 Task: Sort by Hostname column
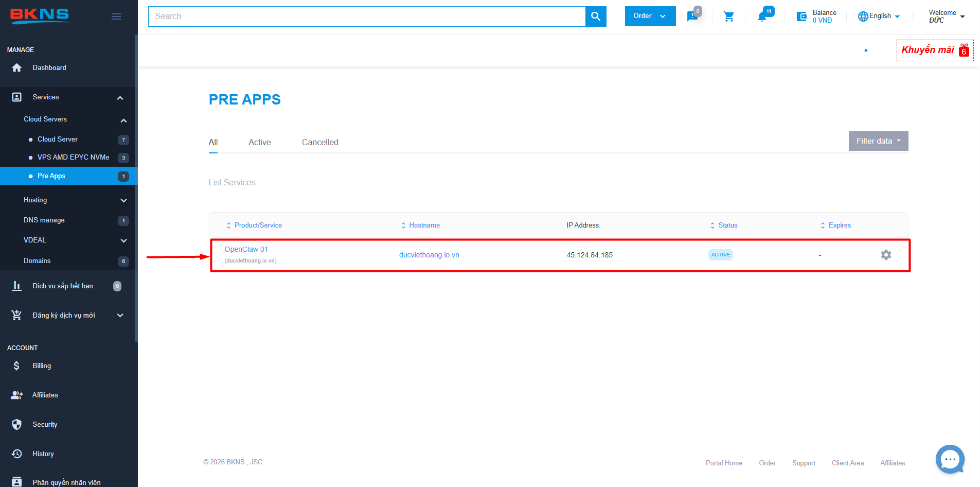420,225
